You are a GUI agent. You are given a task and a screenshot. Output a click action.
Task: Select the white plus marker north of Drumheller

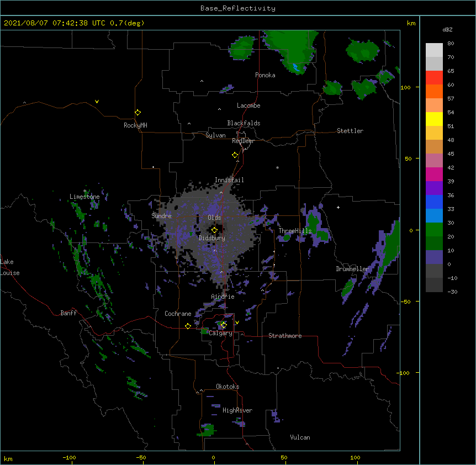tap(338, 207)
